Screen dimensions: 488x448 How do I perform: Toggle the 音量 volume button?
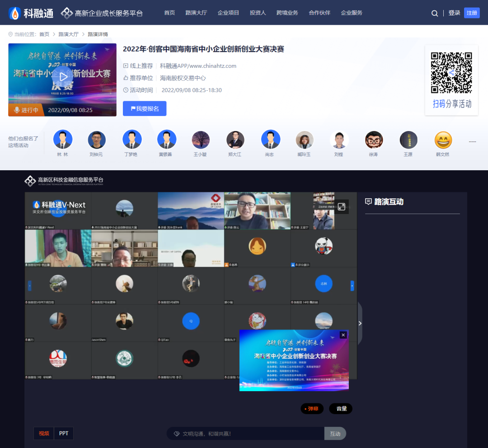341,409
